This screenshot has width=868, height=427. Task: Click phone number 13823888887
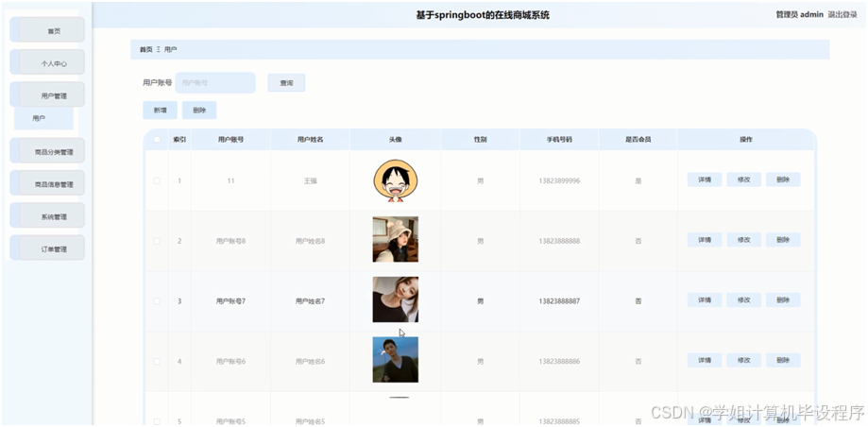[559, 301]
